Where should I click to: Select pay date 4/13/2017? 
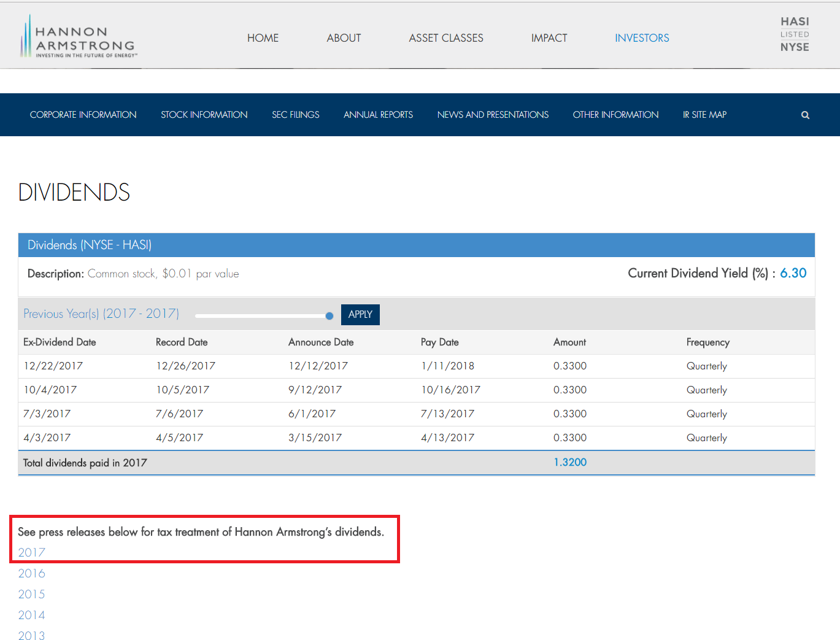447,438
